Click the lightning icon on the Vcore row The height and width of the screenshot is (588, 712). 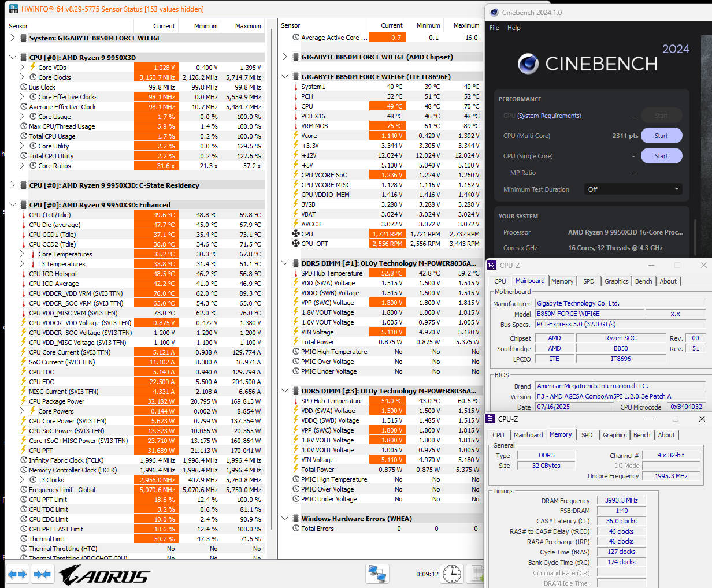click(x=296, y=136)
